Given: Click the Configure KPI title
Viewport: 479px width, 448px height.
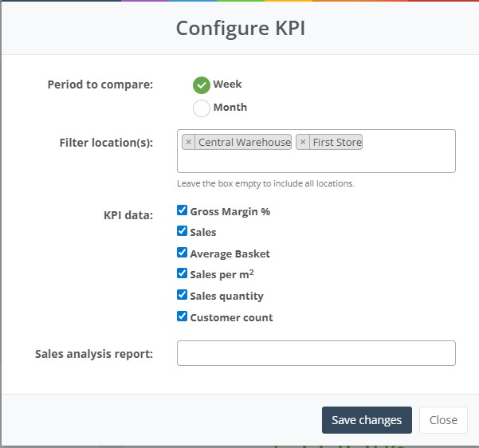Looking at the screenshot, I should click(241, 28).
